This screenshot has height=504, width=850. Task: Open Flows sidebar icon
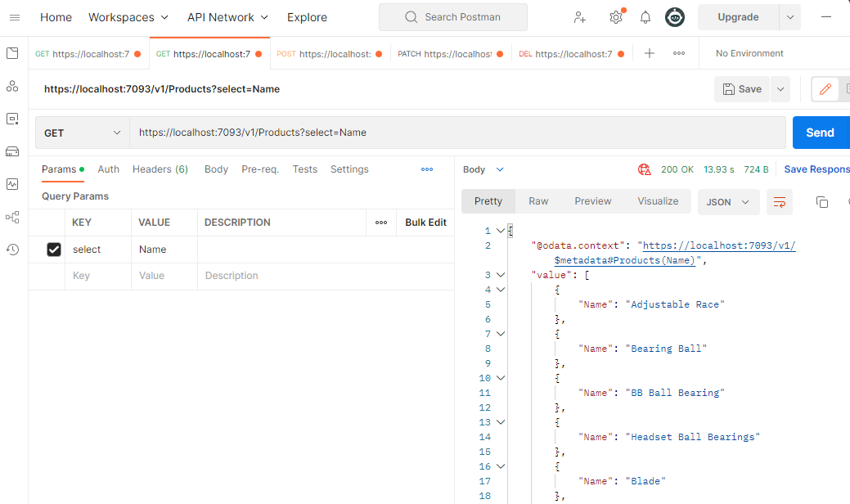click(x=12, y=218)
